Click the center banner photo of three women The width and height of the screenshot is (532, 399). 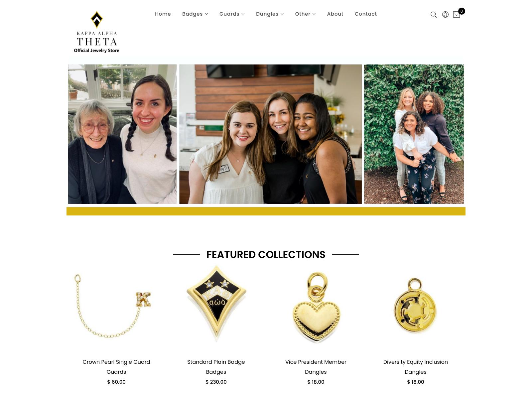(270, 134)
